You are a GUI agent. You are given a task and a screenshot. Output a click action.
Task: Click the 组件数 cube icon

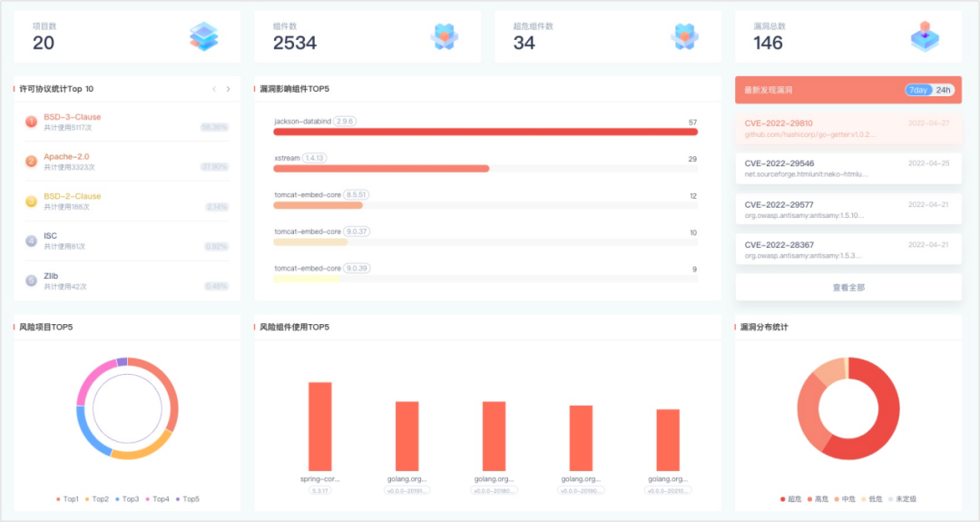click(444, 36)
